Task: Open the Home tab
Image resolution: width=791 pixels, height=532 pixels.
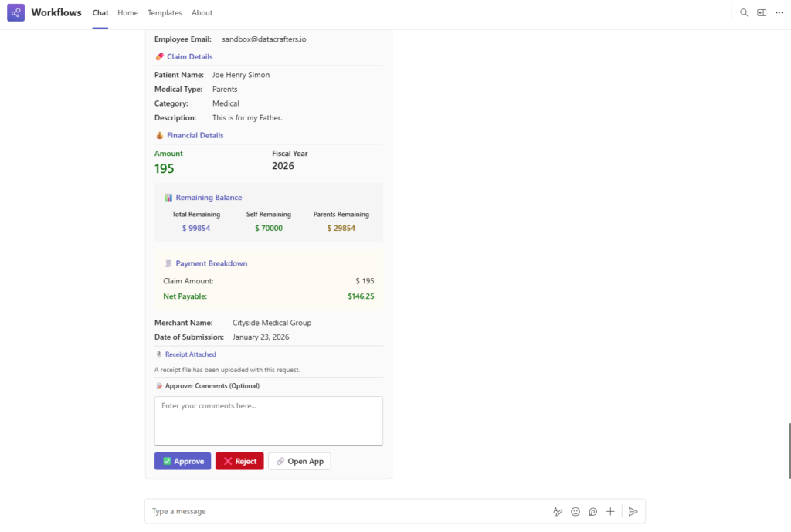Action: (x=127, y=13)
